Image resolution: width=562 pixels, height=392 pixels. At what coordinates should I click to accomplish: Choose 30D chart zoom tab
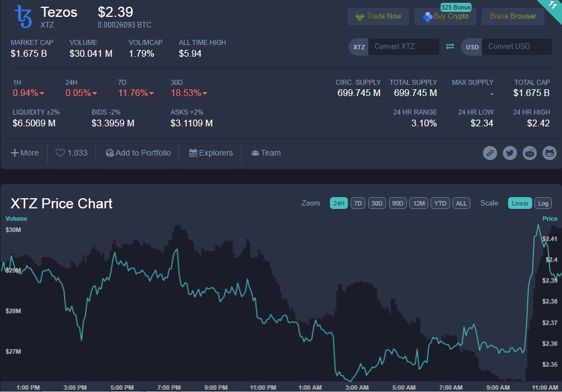coord(377,203)
